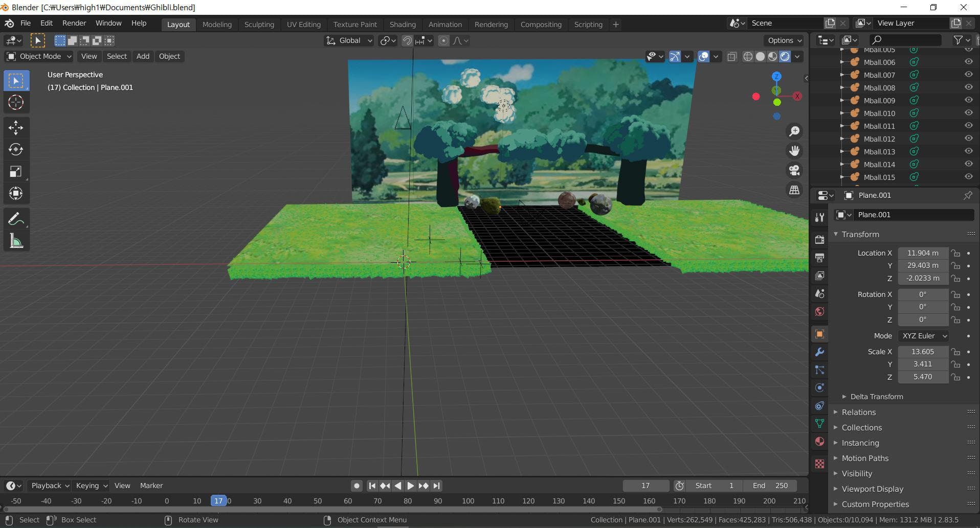Click Play Animation button

click(410, 486)
